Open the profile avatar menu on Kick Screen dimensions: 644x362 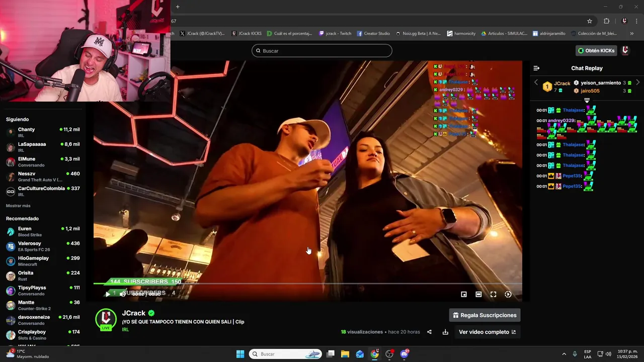(x=625, y=50)
